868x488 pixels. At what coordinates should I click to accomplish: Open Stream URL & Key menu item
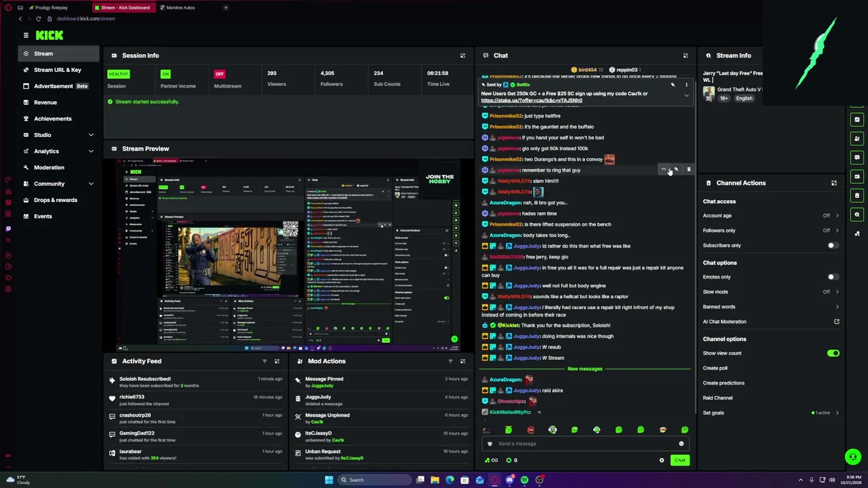[58, 70]
